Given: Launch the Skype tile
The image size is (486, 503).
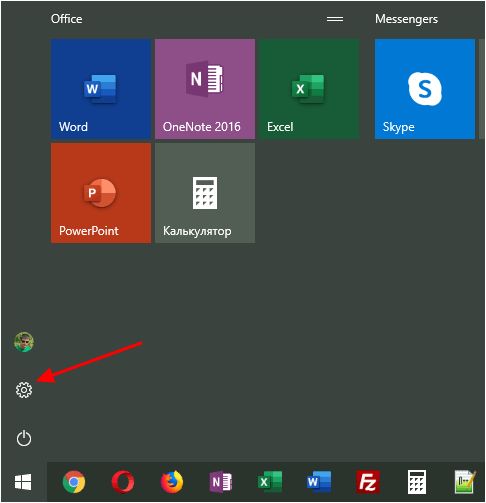Looking at the screenshot, I should coord(425,89).
